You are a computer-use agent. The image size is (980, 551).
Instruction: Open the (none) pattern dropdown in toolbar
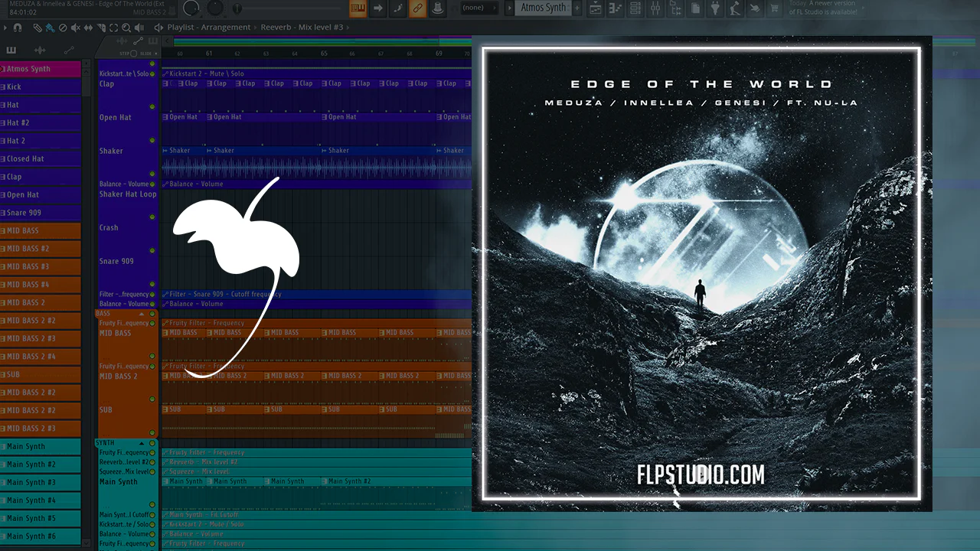[480, 8]
